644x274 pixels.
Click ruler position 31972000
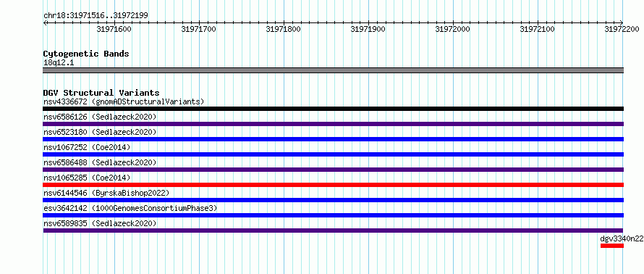click(x=452, y=29)
